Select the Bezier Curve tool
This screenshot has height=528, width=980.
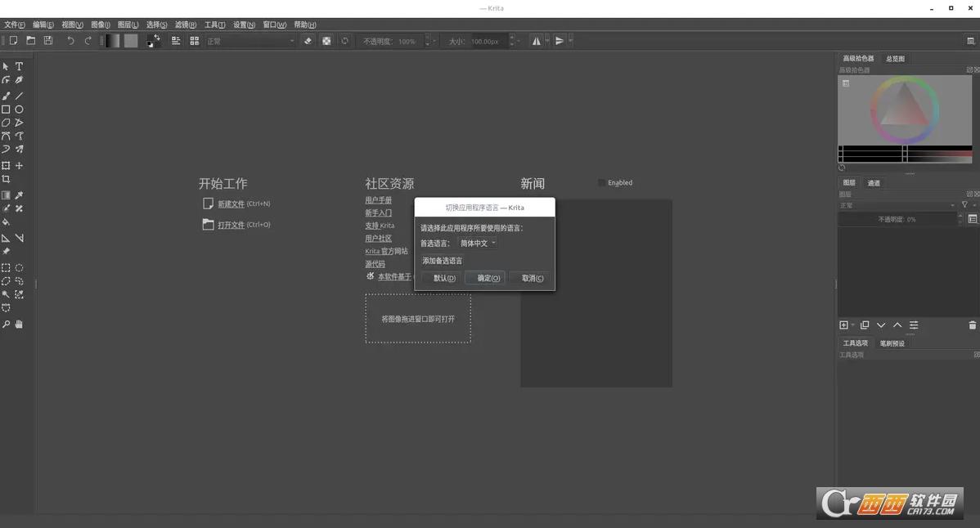coord(6,136)
